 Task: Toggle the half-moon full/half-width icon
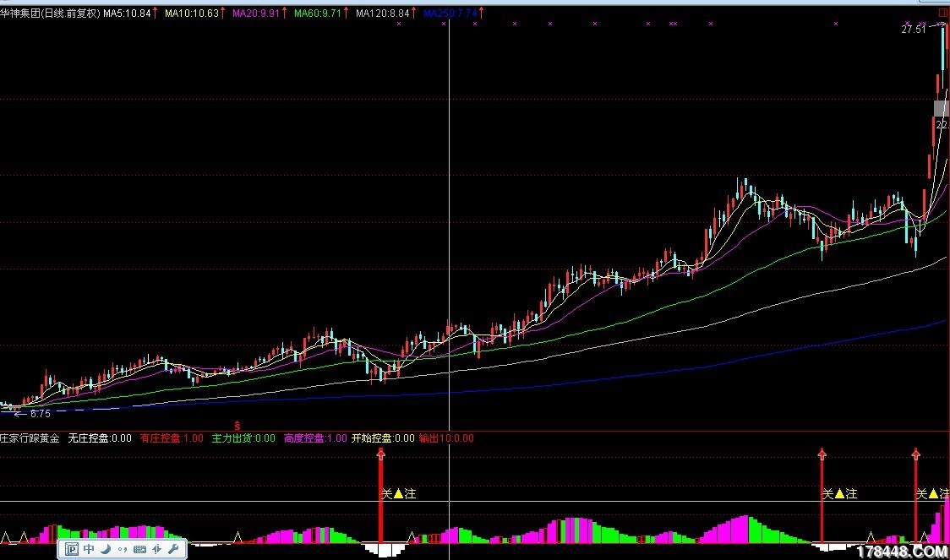click(x=106, y=549)
